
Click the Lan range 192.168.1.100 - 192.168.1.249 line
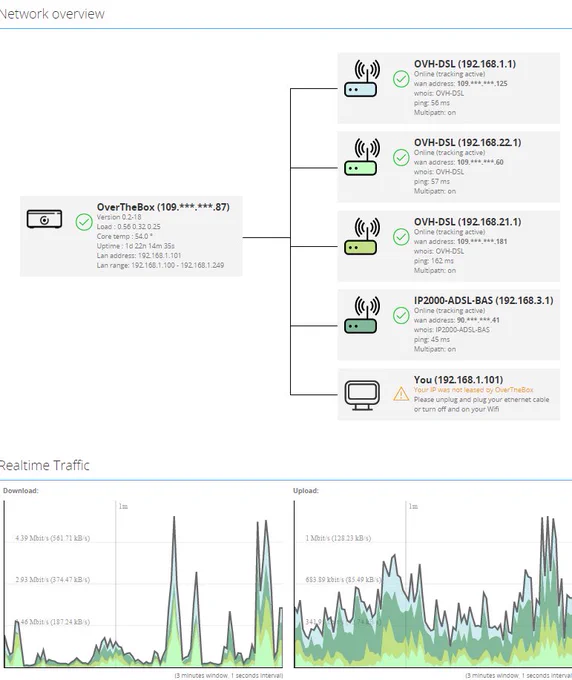click(x=160, y=265)
